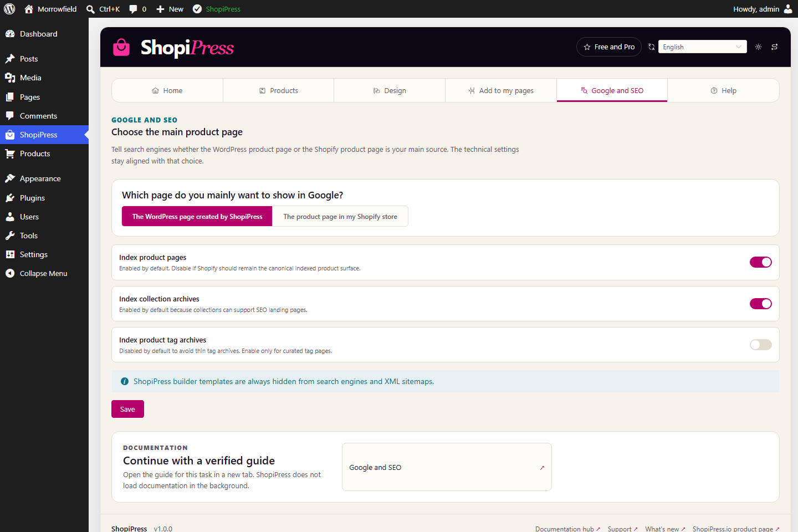Click the ShopiPress shopping bag logo
Screen dimensions: 798x532
(121, 47)
